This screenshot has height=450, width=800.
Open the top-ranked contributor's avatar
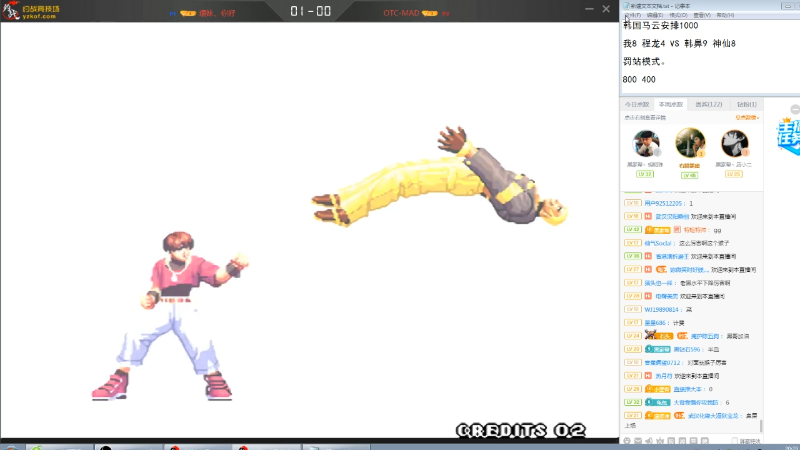(x=690, y=143)
